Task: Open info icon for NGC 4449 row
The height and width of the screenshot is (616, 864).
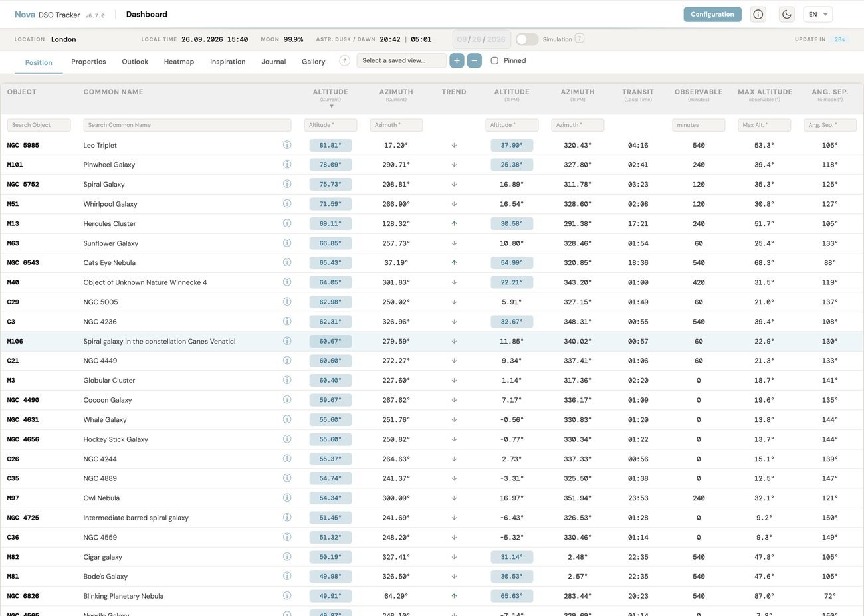Action: tap(287, 360)
